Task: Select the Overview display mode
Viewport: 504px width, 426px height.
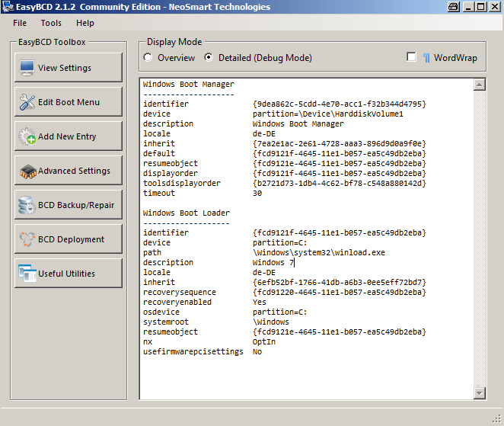Action: (148, 58)
